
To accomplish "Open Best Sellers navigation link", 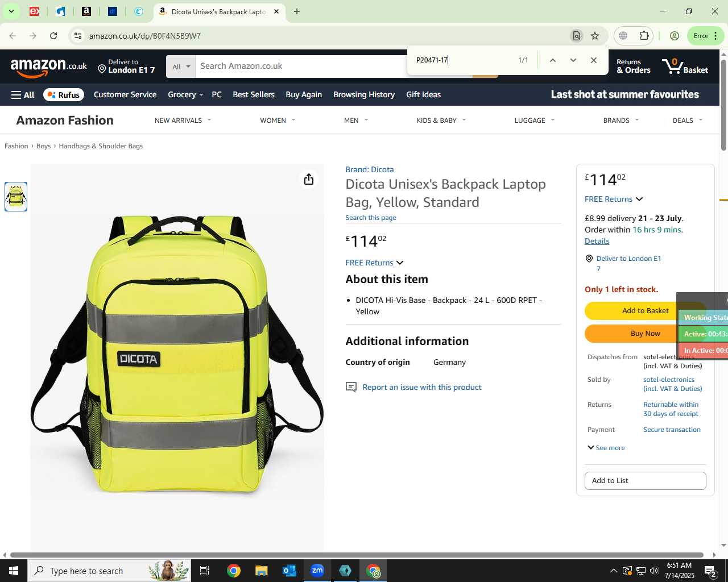I will (254, 95).
